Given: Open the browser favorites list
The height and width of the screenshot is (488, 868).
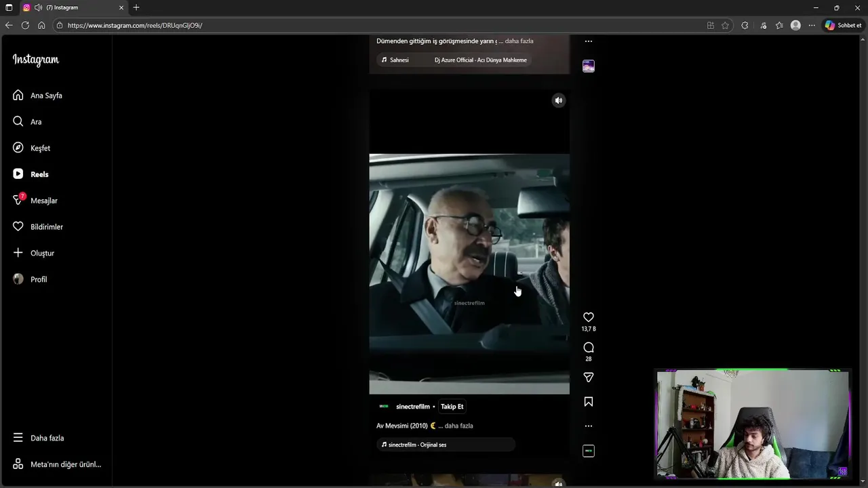Looking at the screenshot, I should (779, 25).
